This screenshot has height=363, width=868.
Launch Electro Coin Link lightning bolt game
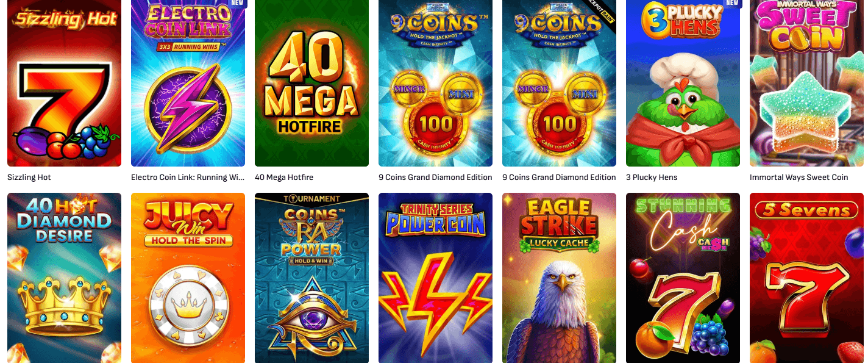coord(188,83)
